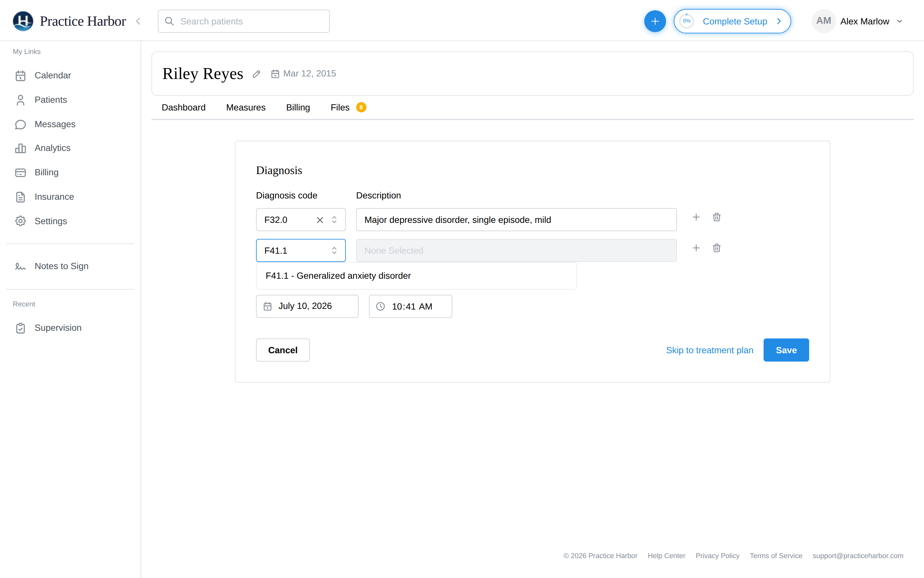Edit patient name with the pencil icon
The height and width of the screenshot is (578, 924).
(257, 74)
